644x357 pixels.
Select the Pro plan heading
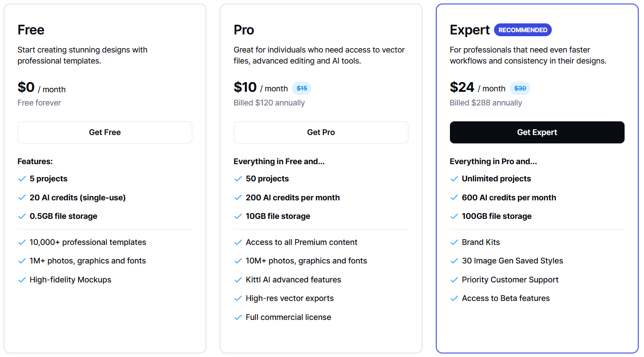(244, 30)
